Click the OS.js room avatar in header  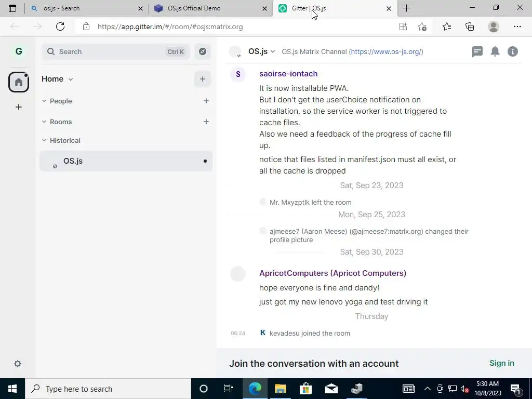(x=235, y=51)
